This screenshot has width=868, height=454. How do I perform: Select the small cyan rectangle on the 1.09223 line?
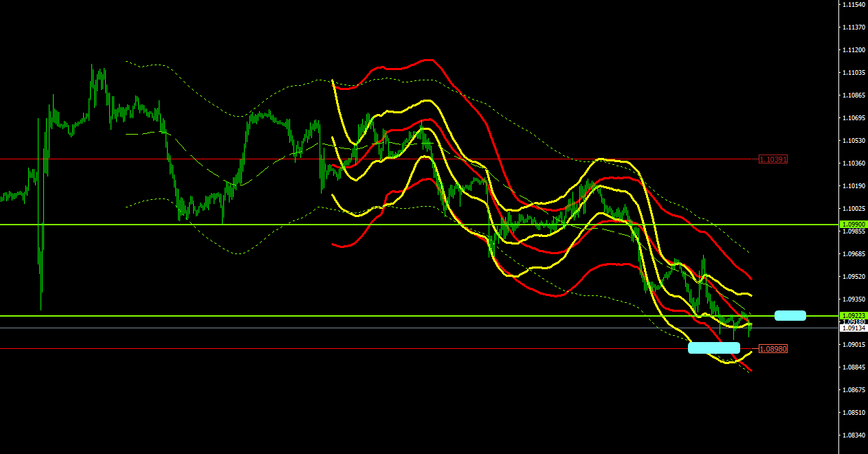tap(790, 315)
